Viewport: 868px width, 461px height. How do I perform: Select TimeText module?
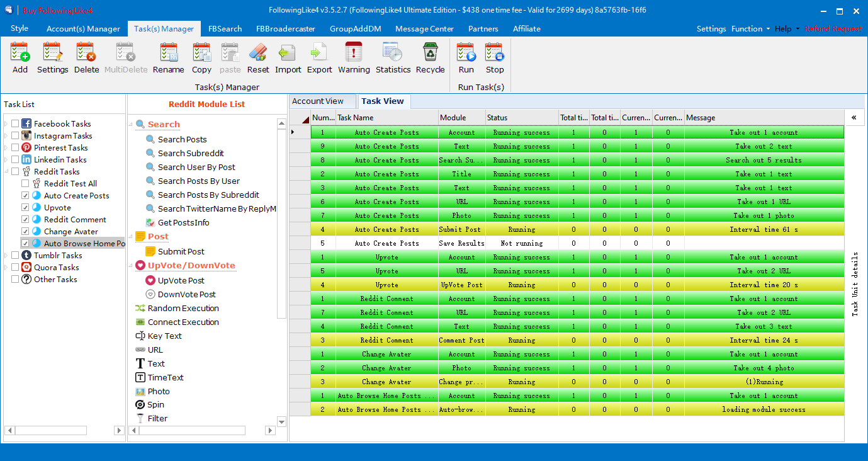point(166,377)
